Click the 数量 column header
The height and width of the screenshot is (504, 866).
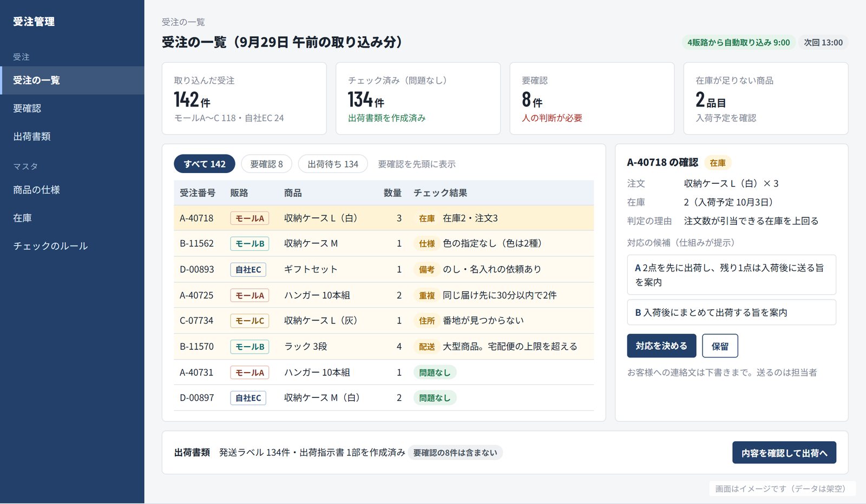tap(392, 193)
